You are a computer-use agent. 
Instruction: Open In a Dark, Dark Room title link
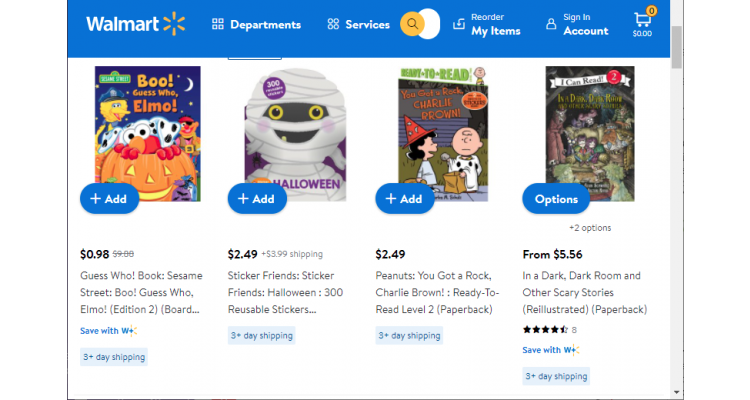(582, 292)
